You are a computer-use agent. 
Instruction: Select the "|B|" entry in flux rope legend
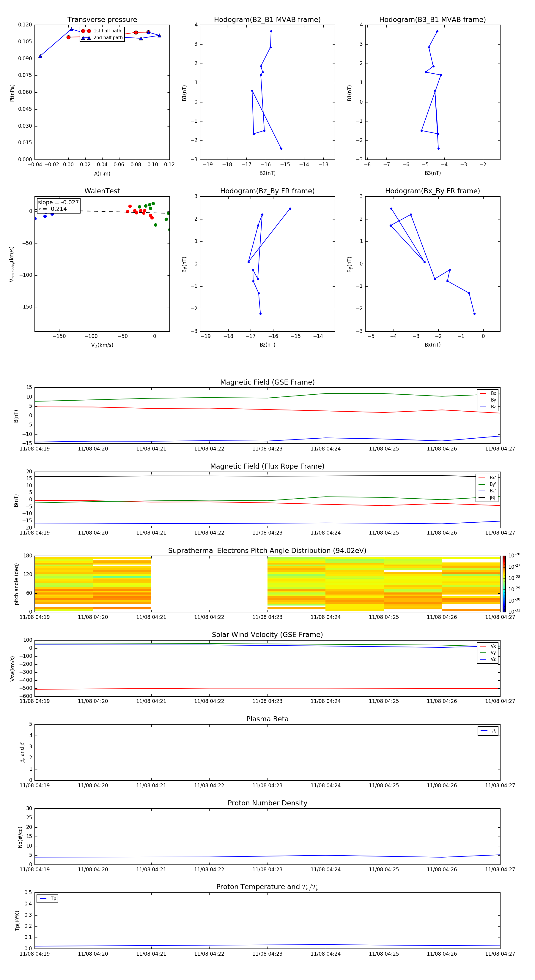pyautogui.click(x=487, y=498)
